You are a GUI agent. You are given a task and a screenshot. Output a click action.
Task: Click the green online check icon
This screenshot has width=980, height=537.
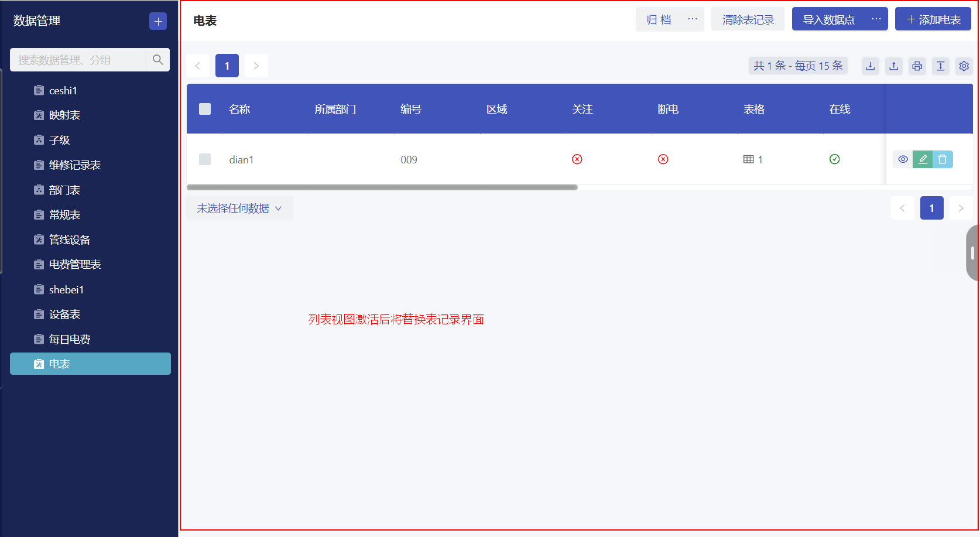835,159
